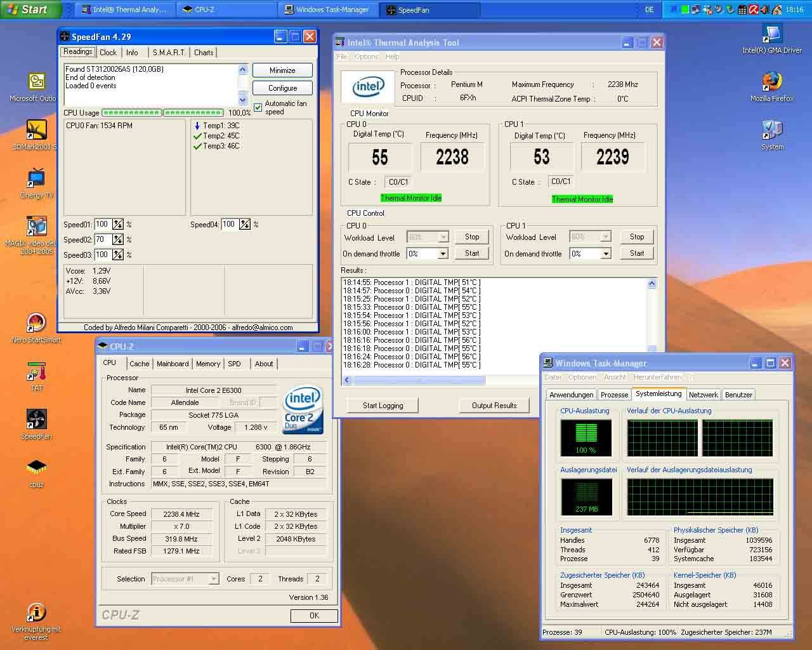Click horizontal scrollbar in Results list
This screenshot has width=812, height=650.
[418, 380]
